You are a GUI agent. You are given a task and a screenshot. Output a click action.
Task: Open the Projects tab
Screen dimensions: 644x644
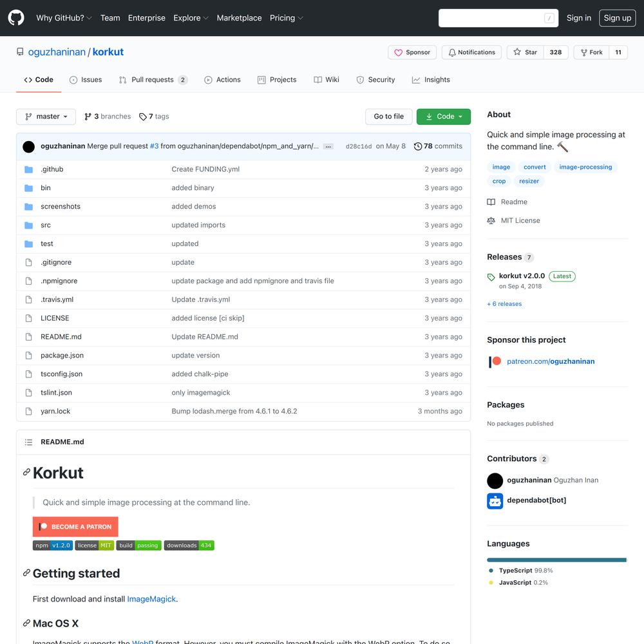click(x=277, y=80)
